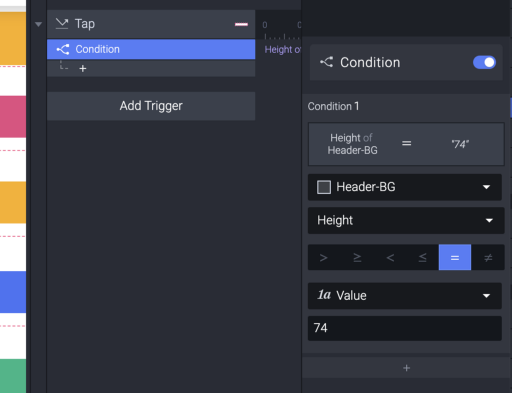This screenshot has height=393, width=512.
Task: Toggle the Condition enable switch
Action: click(484, 62)
